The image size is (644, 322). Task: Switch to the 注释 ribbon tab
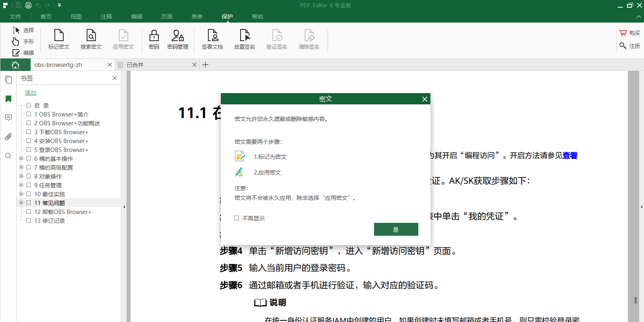106,17
